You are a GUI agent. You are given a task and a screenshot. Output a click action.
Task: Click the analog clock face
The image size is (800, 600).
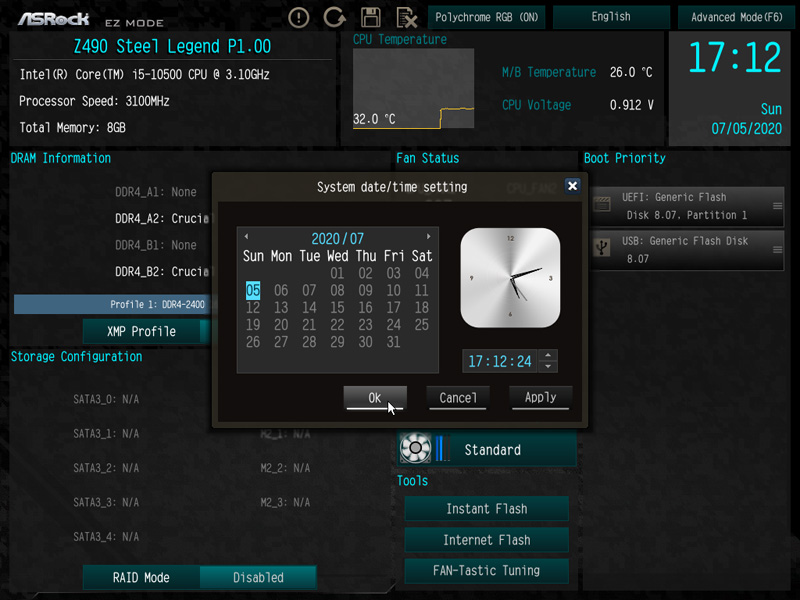[x=510, y=278]
